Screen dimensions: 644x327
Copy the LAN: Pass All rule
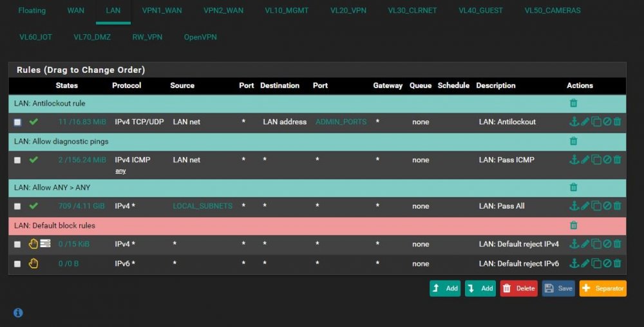596,205
